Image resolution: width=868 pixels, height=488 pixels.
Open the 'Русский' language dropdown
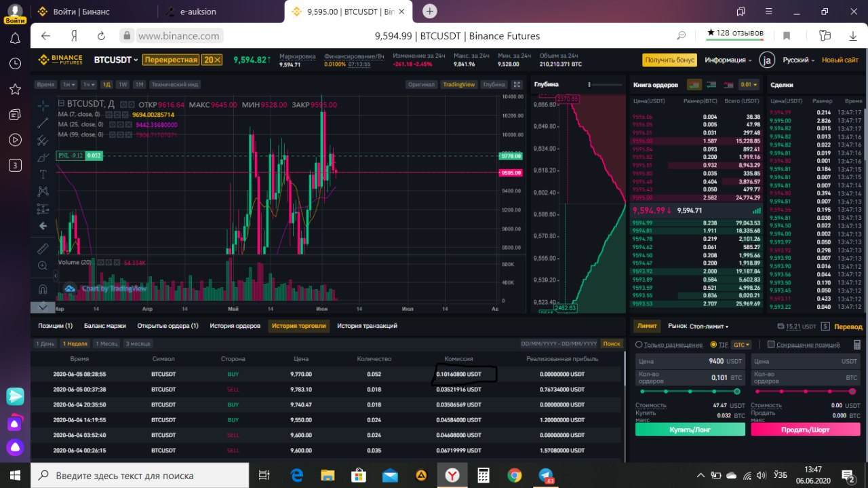[799, 60]
